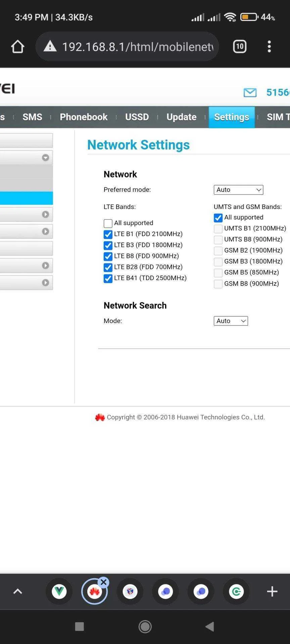Screen dimensions: 290x644
Task: Open the Phonebook tab
Action: pos(84,117)
